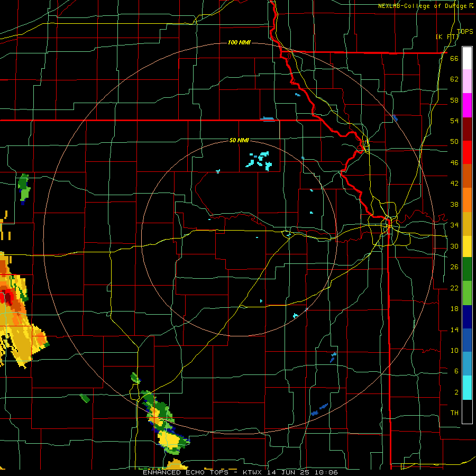The height and width of the screenshot is (476, 476).
Task: Click the legend value "6"
Action: click(456, 371)
